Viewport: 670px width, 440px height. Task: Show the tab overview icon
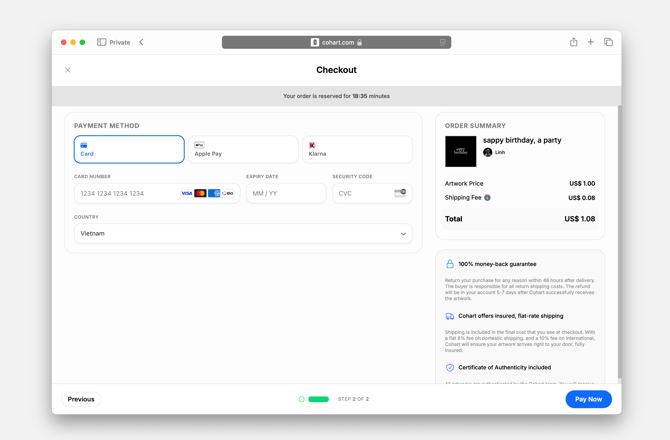608,42
